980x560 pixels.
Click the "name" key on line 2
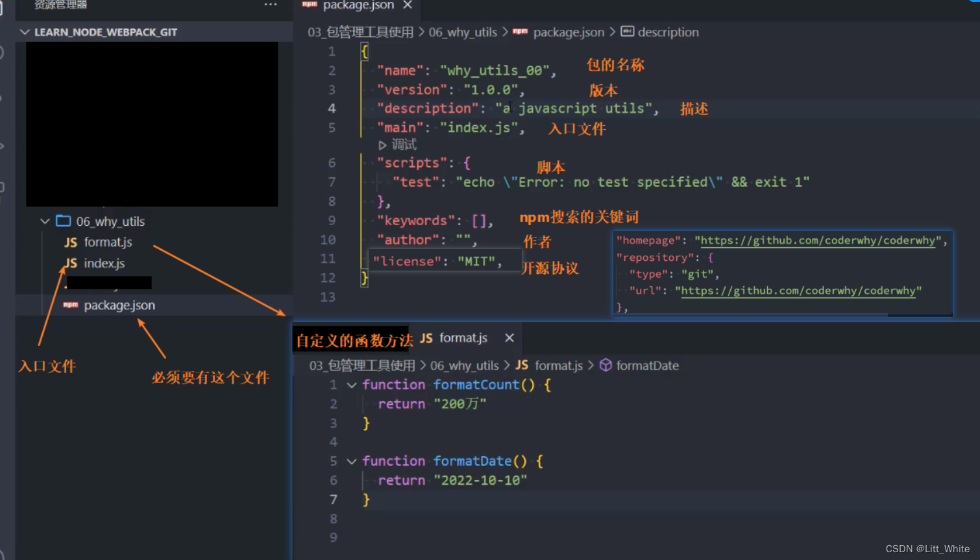400,71
